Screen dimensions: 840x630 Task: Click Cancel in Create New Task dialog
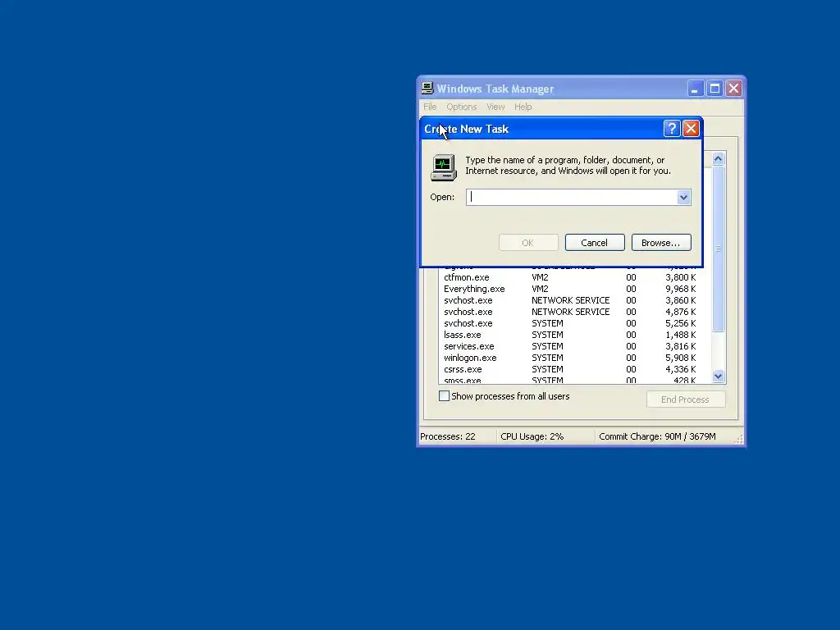(595, 243)
